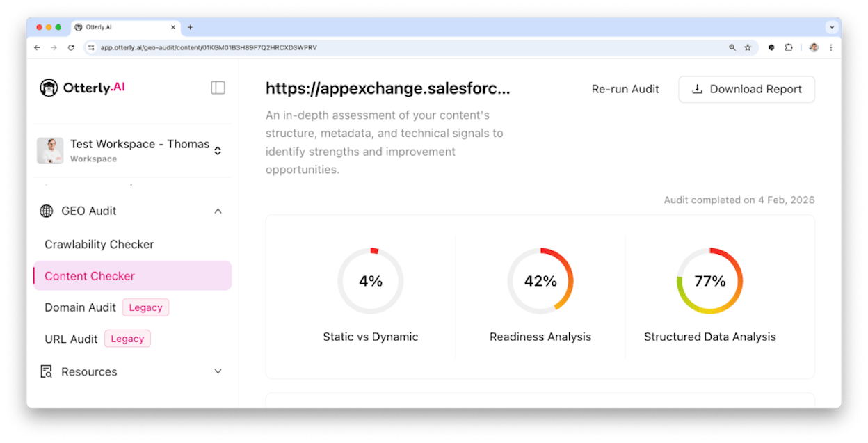Click the Static vs Dynamic label

tap(371, 337)
